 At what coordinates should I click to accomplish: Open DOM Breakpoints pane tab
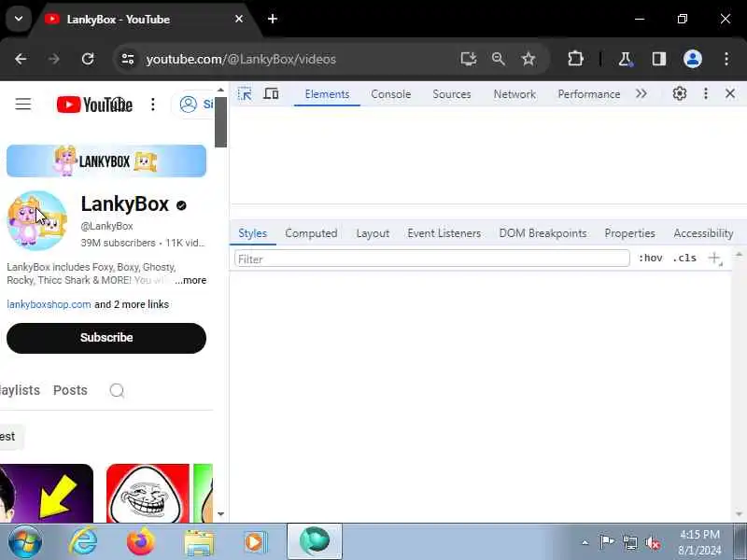(x=543, y=233)
